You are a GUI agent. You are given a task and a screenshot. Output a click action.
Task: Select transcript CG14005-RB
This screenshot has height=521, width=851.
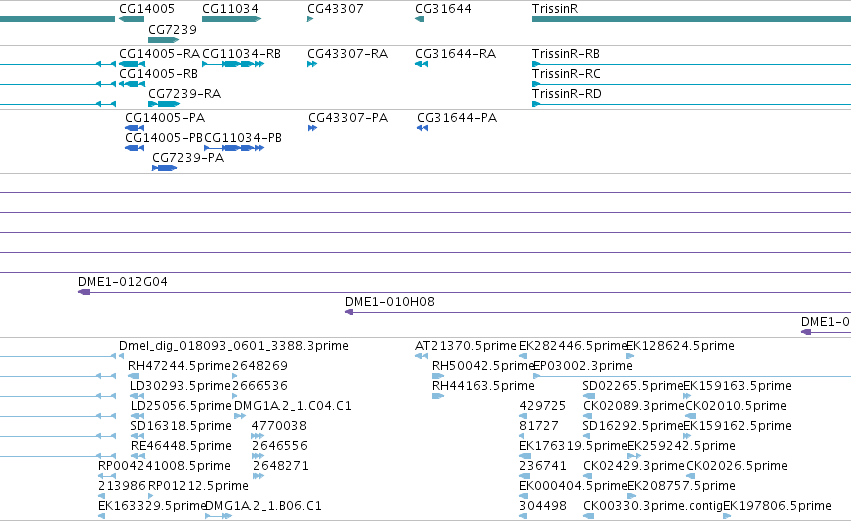point(158,74)
